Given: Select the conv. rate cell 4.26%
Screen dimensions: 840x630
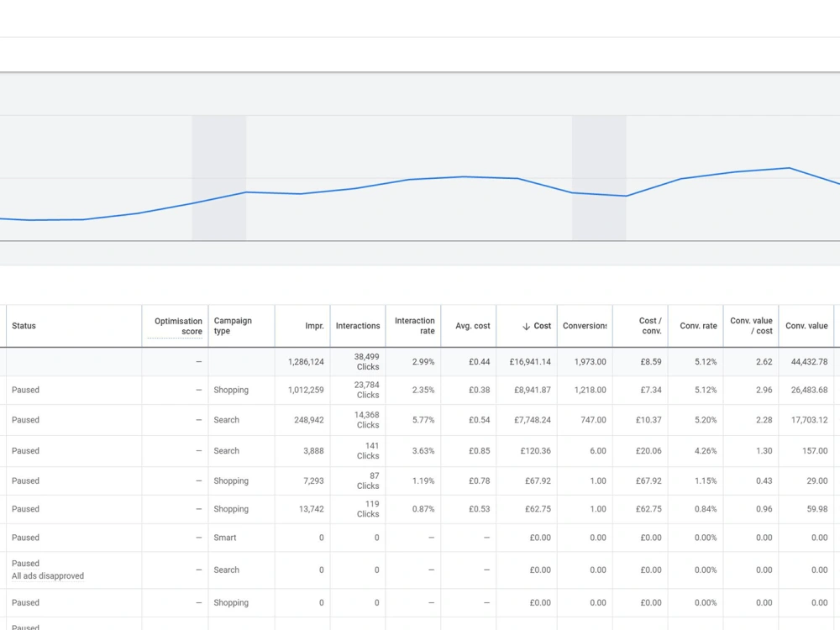Looking at the screenshot, I should point(706,451).
